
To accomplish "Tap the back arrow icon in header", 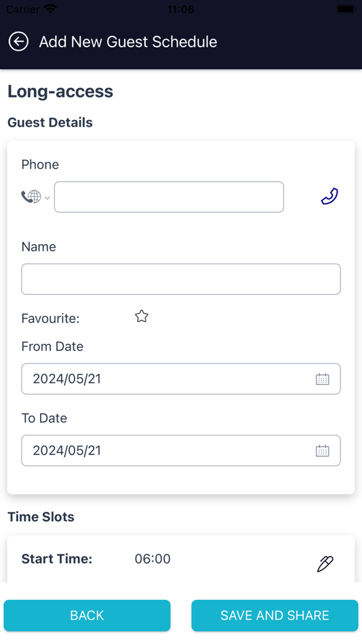I will (x=18, y=41).
